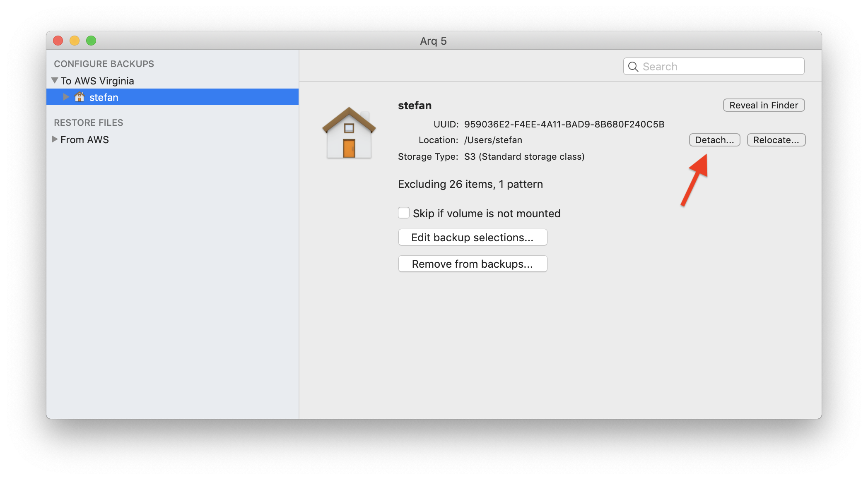Screen dimensions: 868x480
Task: Click the Detach... button
Action: 714,140
